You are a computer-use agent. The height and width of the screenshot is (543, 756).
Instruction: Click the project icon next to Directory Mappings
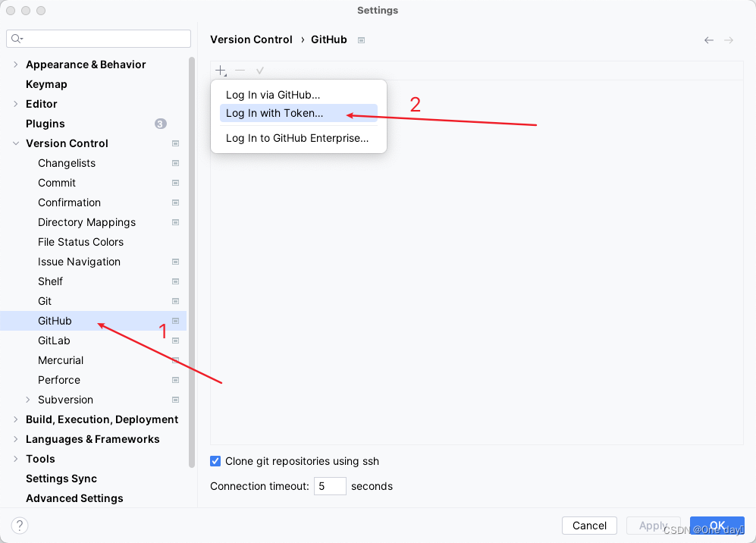pos(175,223)
